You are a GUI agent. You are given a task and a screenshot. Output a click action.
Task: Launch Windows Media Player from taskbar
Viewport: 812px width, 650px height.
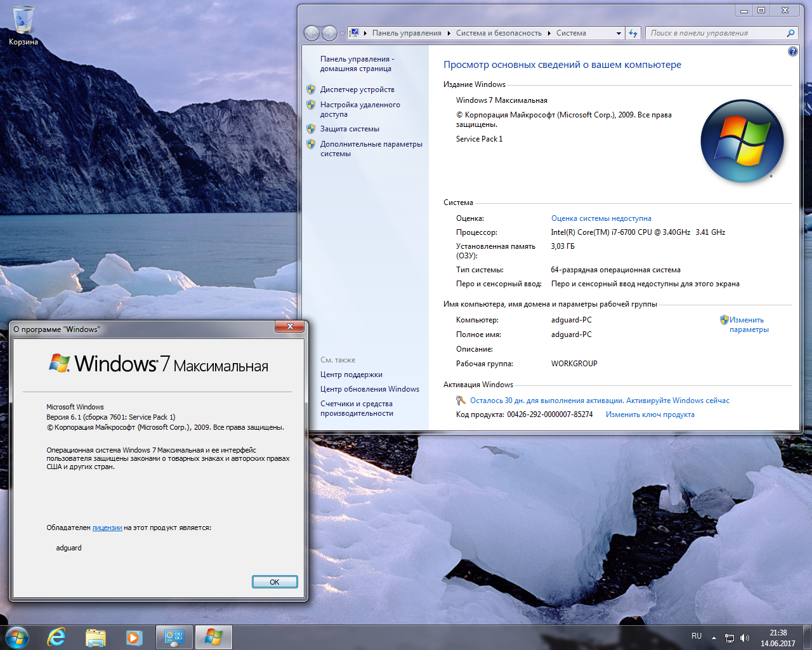click(134, 637)
